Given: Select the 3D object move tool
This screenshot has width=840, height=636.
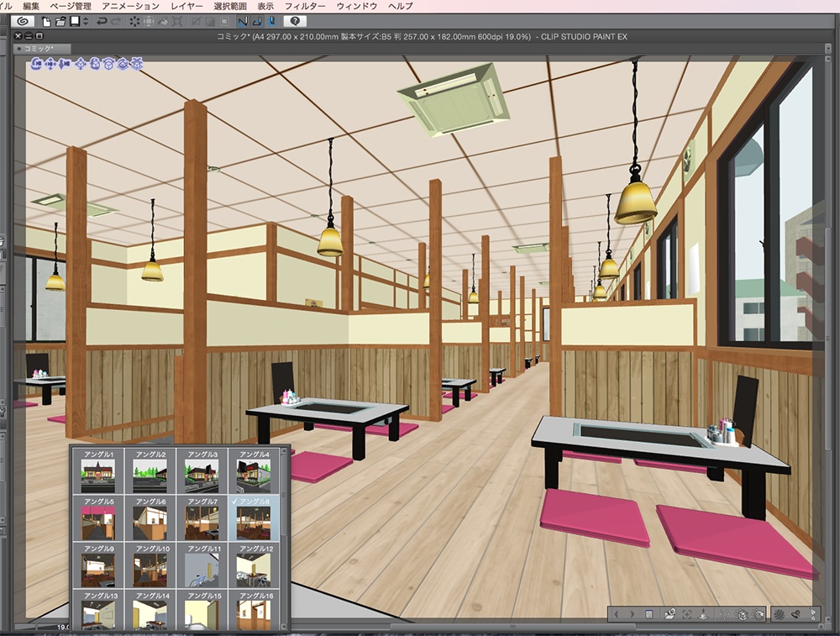Looking at the screenshot, I should (x=81, y=63).
